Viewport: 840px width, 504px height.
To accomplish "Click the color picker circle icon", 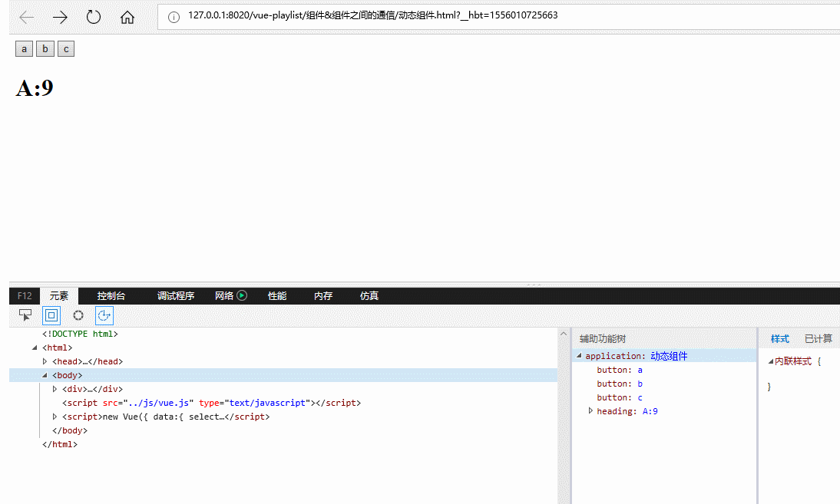I will click(78, 315).
